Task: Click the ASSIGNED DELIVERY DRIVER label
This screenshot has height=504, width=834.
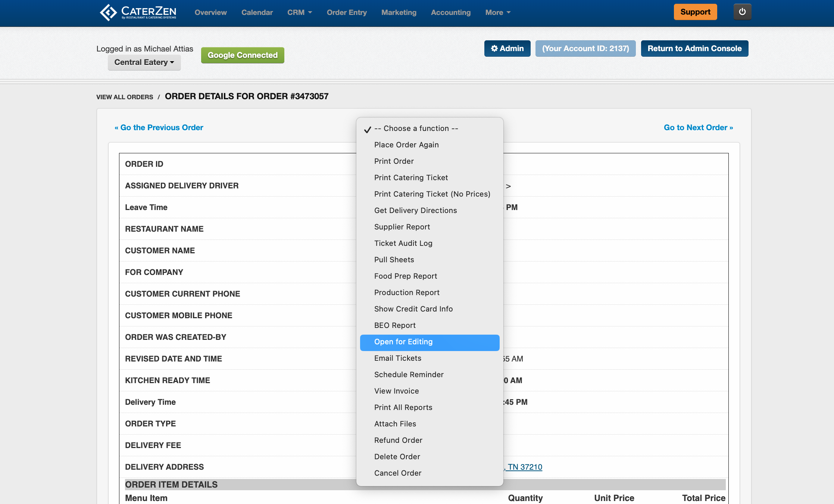Action: coord(182,186)
